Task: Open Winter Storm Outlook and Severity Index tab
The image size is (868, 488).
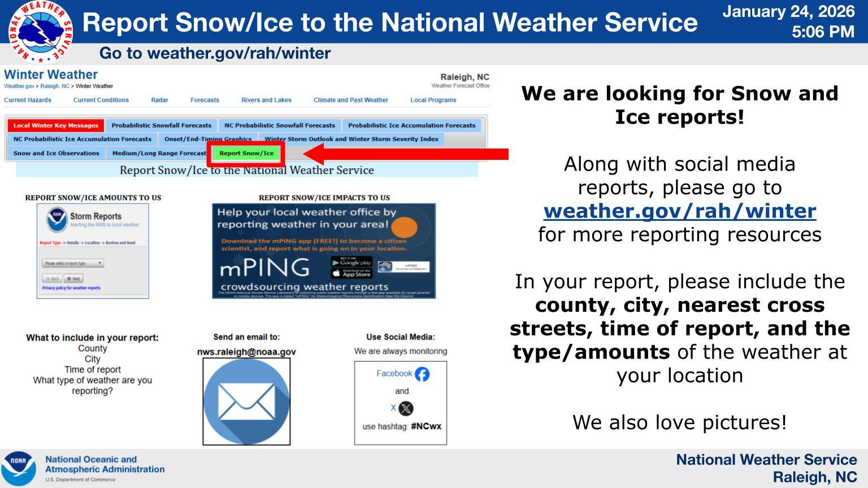Action: [351, 139]
